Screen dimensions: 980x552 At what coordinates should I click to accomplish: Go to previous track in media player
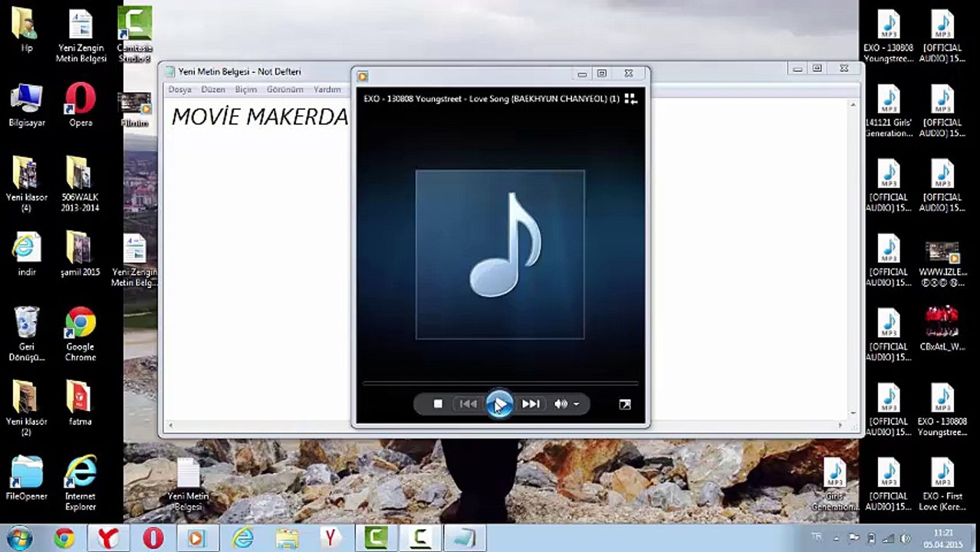click(468, 404)
